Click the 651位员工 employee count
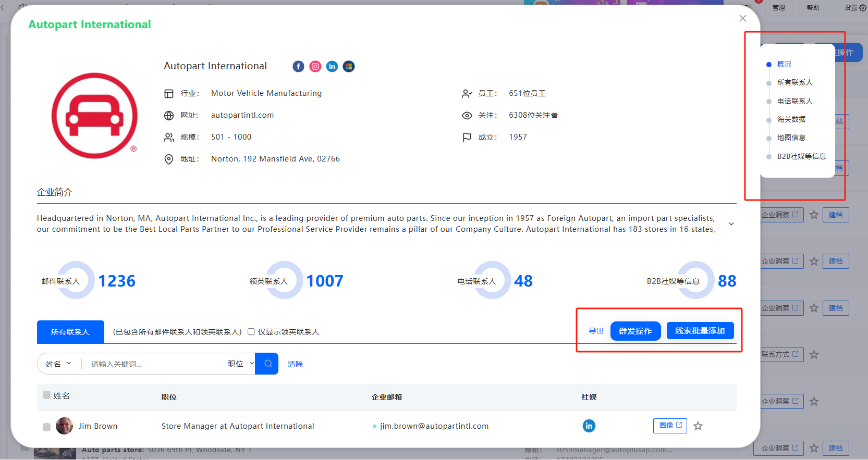 click(527, 93)
